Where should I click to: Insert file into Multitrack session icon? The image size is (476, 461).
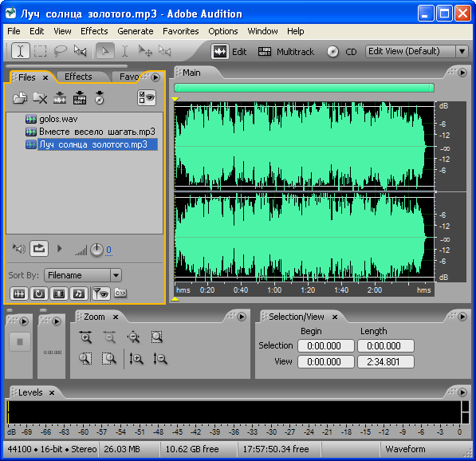click(x=80, y=98)
